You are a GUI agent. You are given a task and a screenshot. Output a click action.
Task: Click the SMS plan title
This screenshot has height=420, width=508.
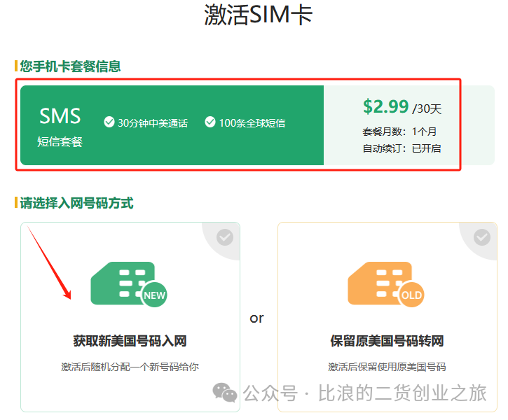click(x=60, y=115)
